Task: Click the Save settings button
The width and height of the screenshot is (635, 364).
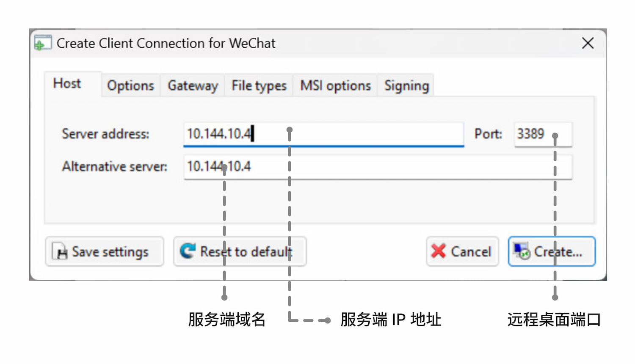Action: (x=105, y=251)
